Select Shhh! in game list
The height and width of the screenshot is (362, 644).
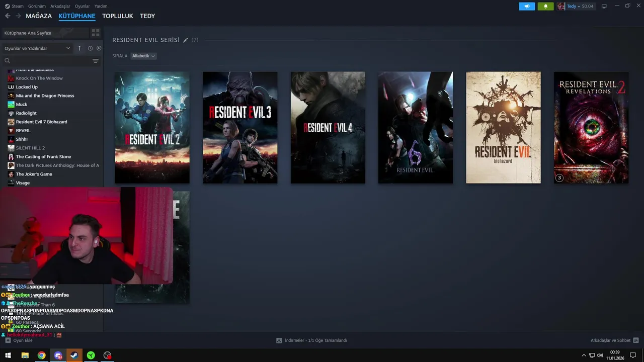tap(22, 139)
